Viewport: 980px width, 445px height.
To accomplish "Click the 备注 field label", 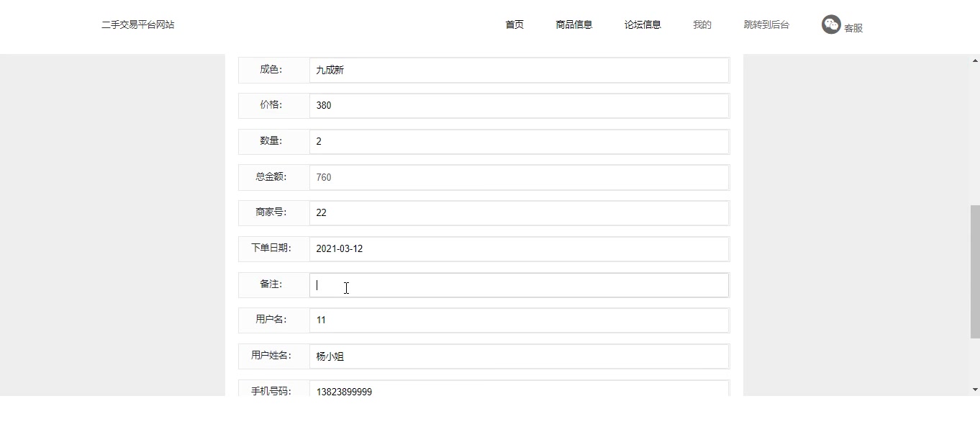I will pos(272,284).
